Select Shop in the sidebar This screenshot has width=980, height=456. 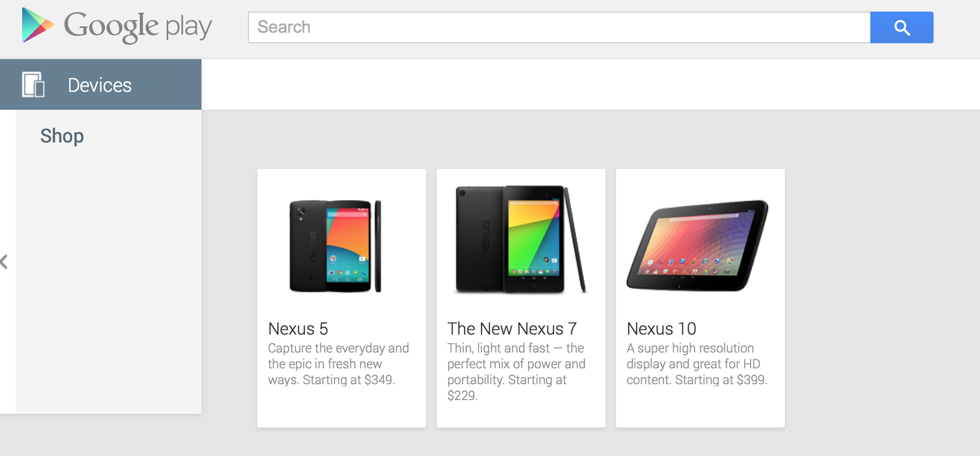[62, 136]
